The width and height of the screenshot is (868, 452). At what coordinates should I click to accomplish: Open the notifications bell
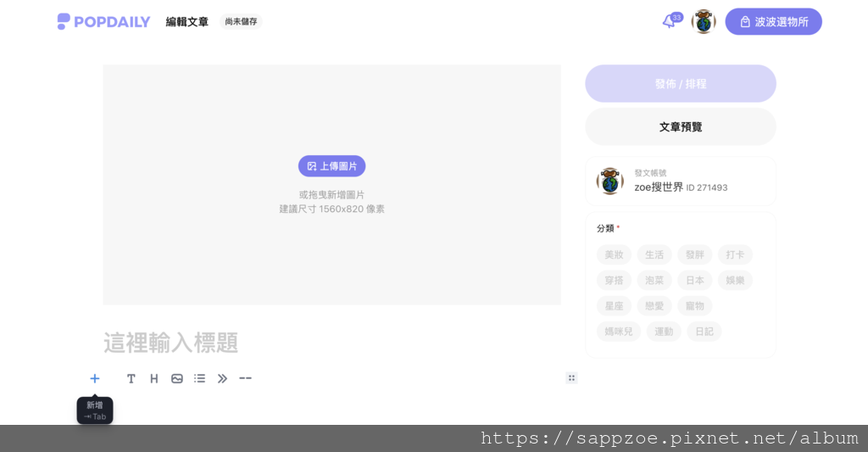[670, 21]
